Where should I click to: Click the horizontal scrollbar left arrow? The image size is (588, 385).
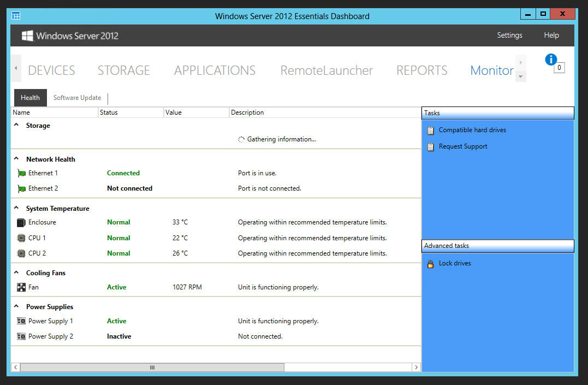coord(15,368)
